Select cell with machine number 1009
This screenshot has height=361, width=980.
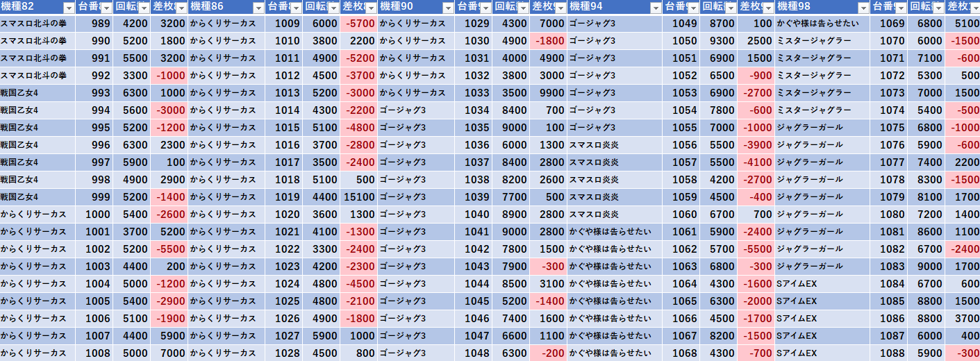[x=283, y=24]
